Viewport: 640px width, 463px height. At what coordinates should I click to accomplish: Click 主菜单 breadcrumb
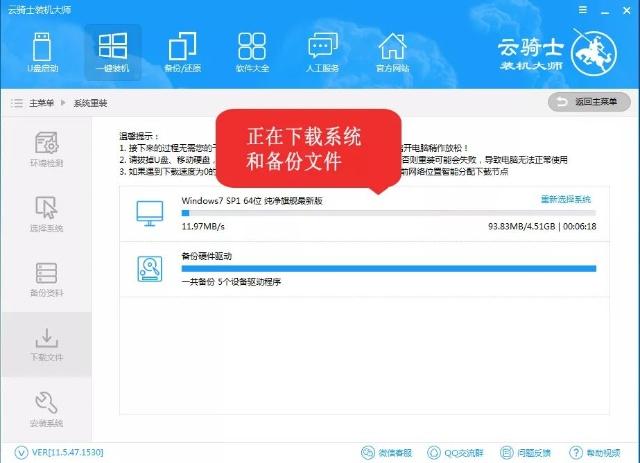click(41, 103)
